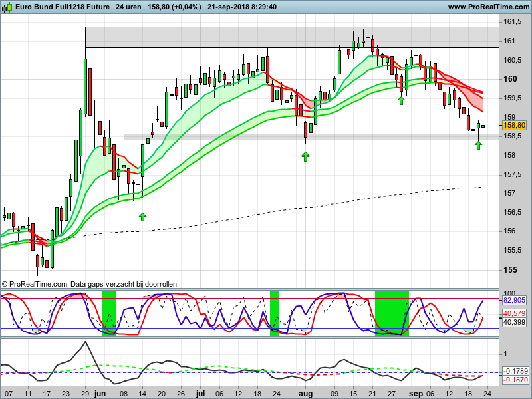The height and width of the screenshot is (399, 532).
Task: Click the green arrow beneath the latest September candle
Action: [478, 145]
